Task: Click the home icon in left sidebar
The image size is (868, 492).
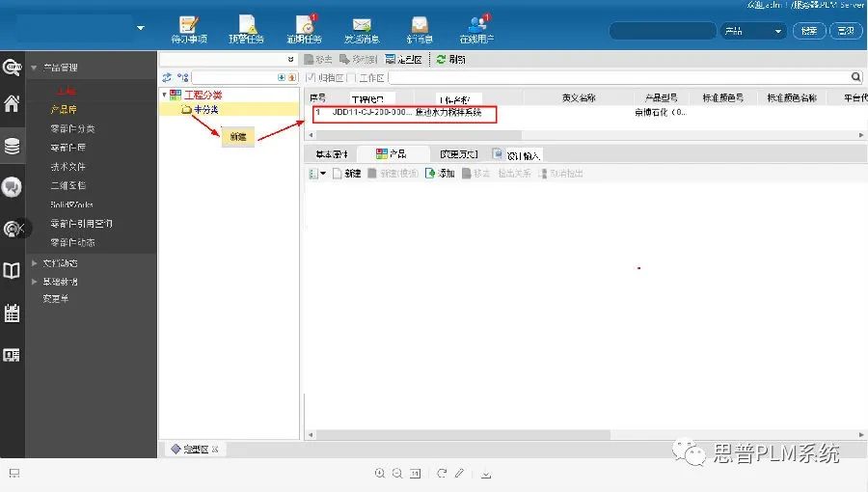Action: [12, 104]
